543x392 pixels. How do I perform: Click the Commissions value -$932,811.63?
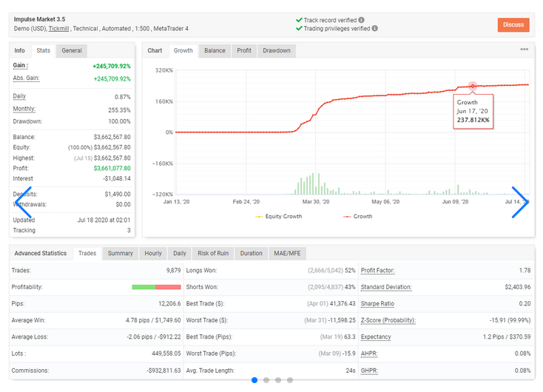(x=163, y=371)
